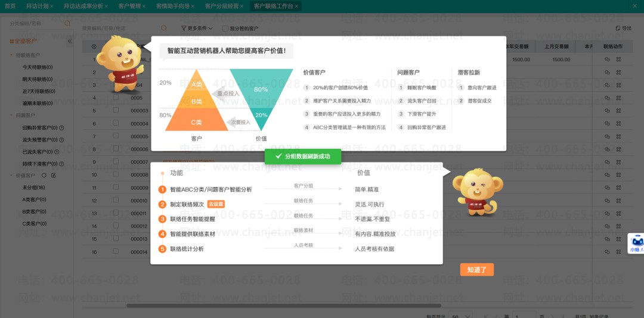Click the 联络动作 column header
Screen dimensions: 644x318
pos(612,46)
